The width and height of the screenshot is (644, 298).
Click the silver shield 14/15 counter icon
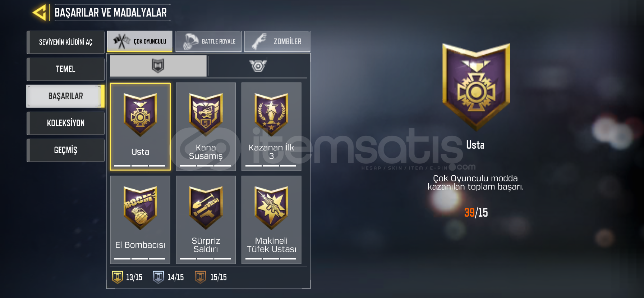coord(158,277)
